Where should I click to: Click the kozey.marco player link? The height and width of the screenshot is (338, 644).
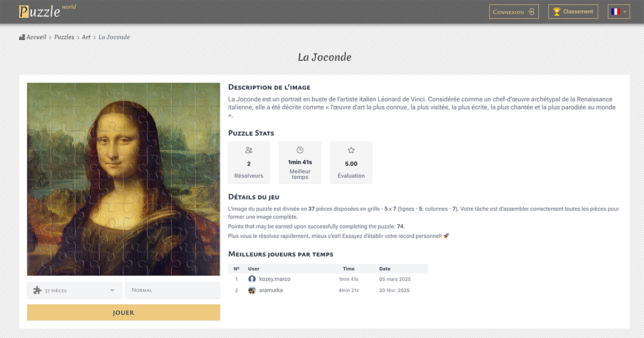(x=274, y=278)
